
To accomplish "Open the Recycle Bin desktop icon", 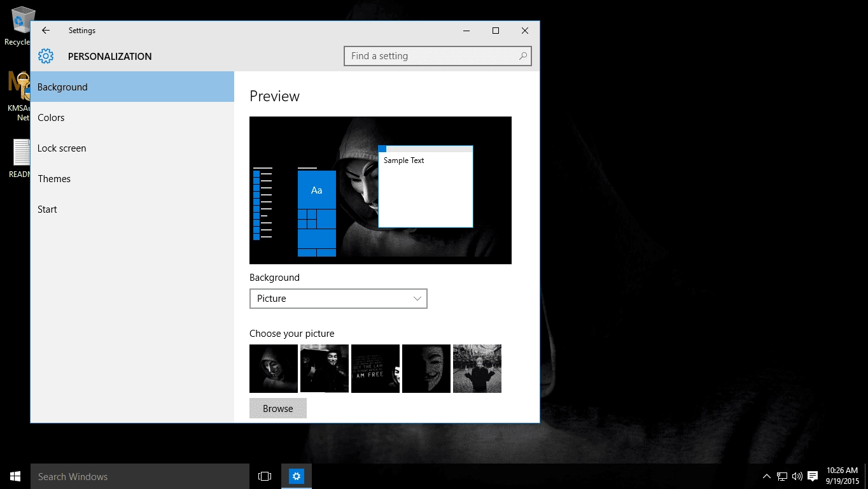I will pos(19,26).
